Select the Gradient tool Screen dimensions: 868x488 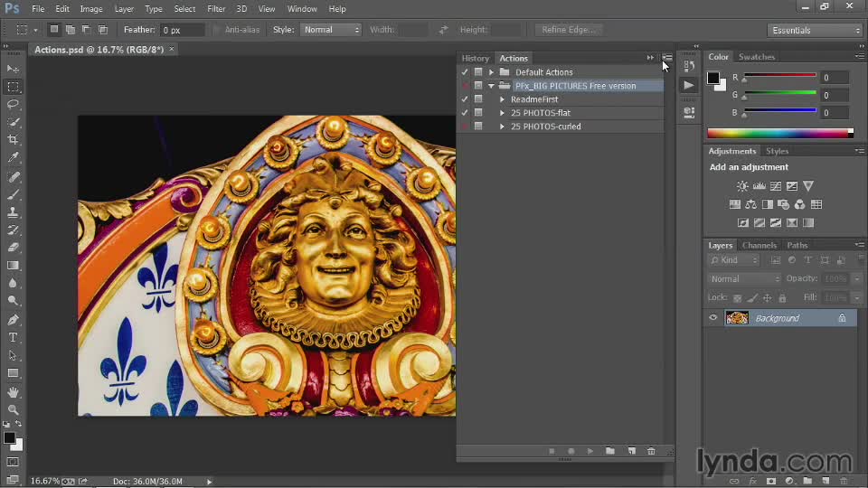[13, 266]
